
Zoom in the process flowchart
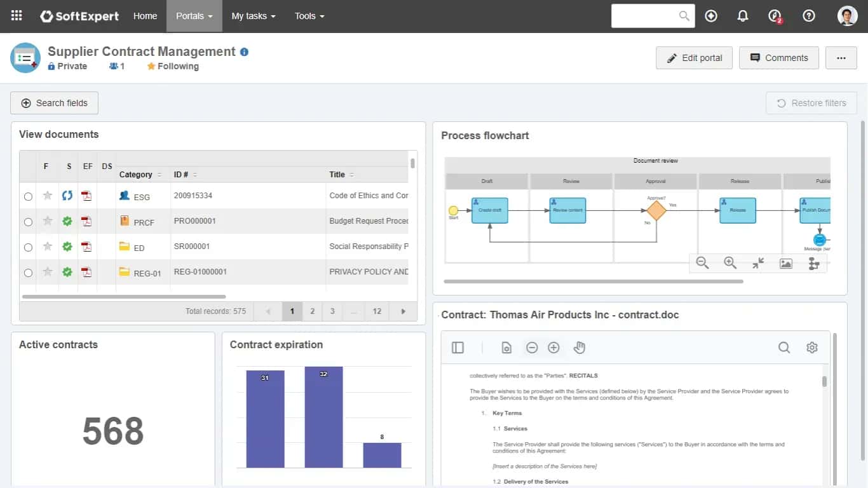click(x=730, y=263)
